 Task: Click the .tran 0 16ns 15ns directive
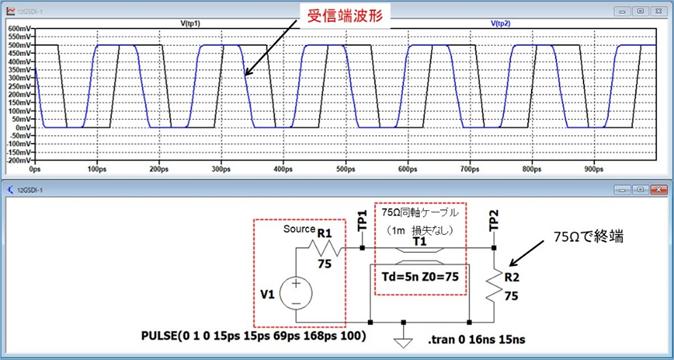[476, 340]
